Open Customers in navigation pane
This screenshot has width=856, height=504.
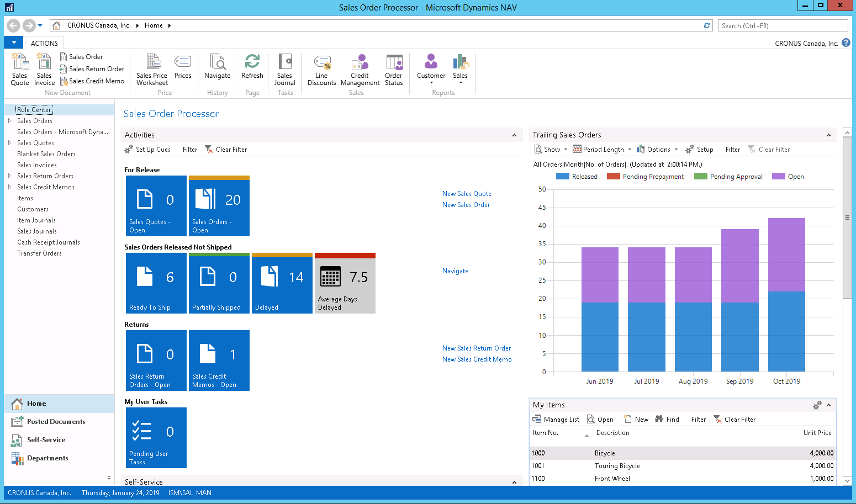pyautogui.click(x=33, y=209)
